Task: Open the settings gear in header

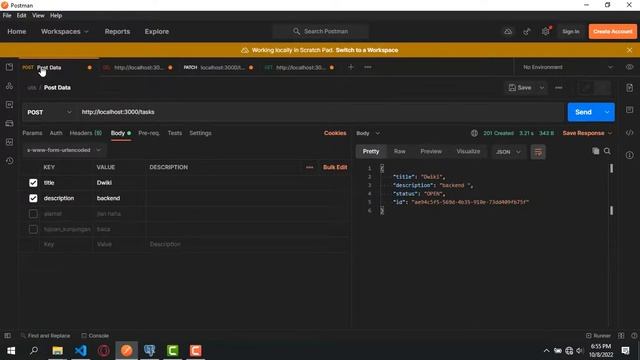Action: 546,31
